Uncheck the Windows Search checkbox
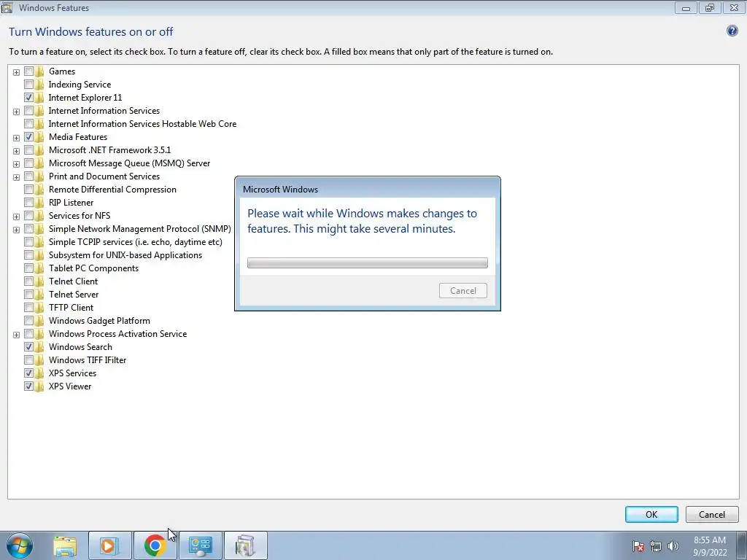The height and width of the screenshot is (560, 747). [28, 347]
